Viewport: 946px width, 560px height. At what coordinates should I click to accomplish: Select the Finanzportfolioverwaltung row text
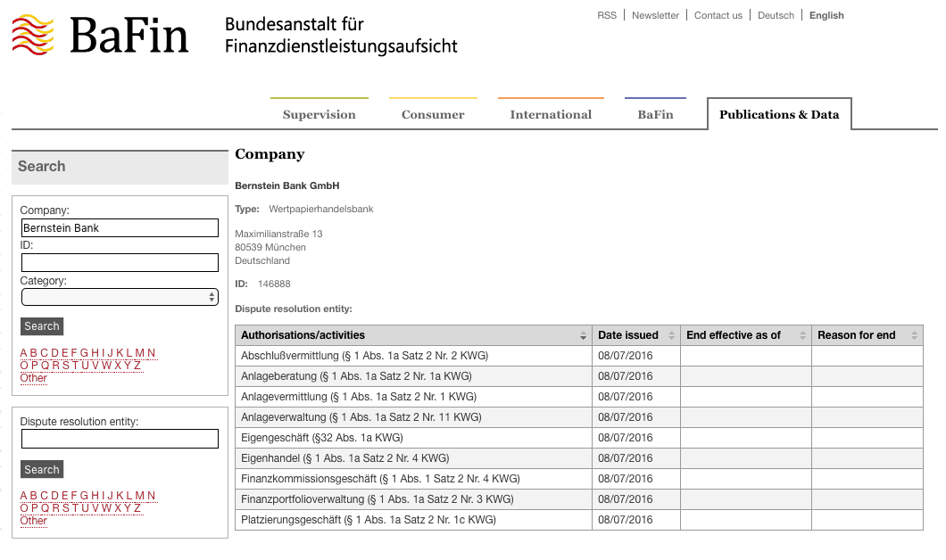(x=378, y=499)
